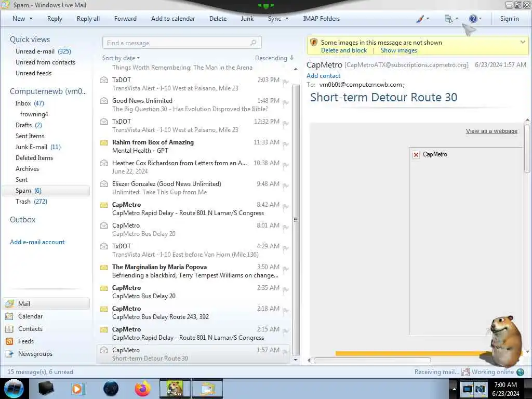Screen dimensions: 532x399
Task: Click Forward in the toolbar
Action: coord(125,19)
